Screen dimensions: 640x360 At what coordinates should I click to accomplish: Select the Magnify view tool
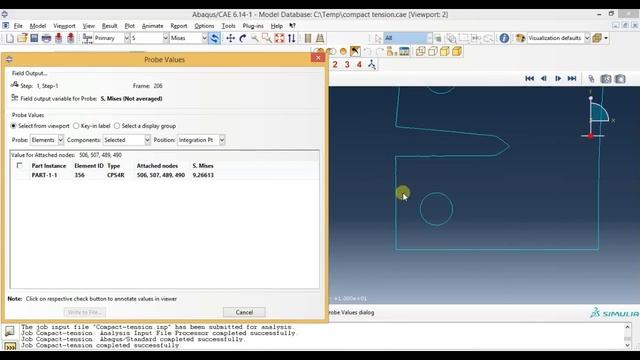tap(255, 38)
